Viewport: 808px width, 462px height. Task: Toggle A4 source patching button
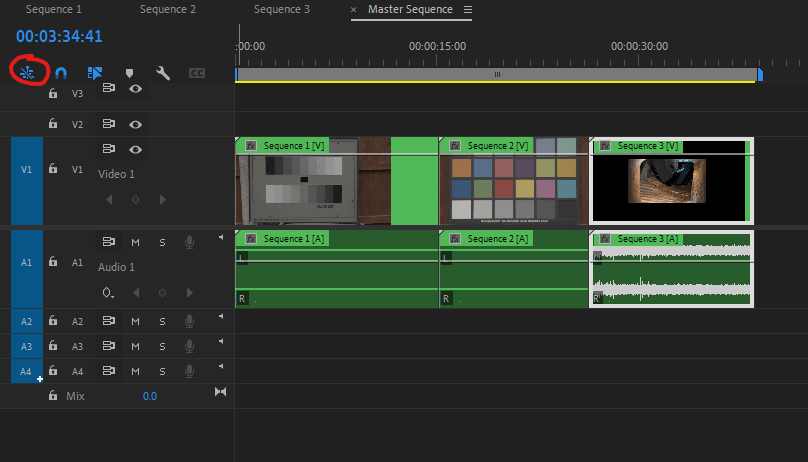pyautogui.click(x=27, y=371)
